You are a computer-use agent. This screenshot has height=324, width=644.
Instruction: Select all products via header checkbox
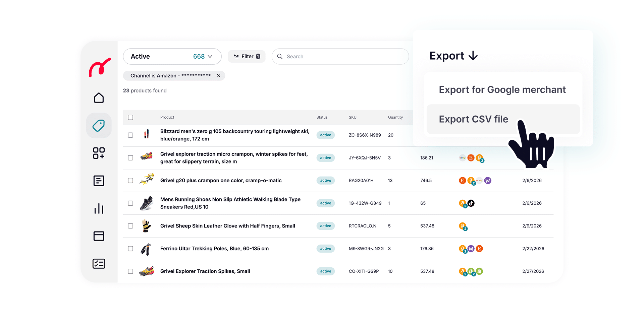(130, 117)
